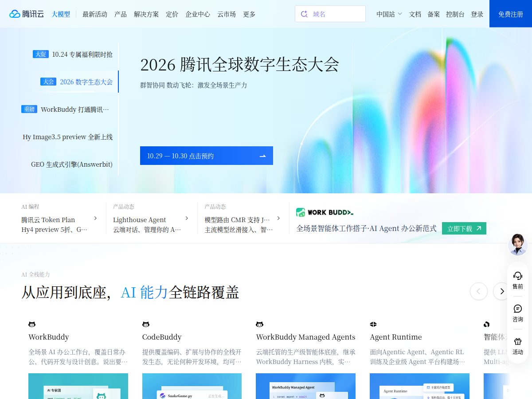
Task: Open the Agent Runtime preview thumbnail
Action: pyautogui.click(x=419, y=386)
